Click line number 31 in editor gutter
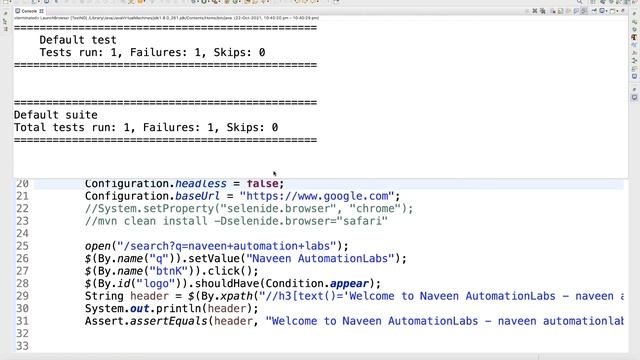The image size is (640, 360). 22,321
